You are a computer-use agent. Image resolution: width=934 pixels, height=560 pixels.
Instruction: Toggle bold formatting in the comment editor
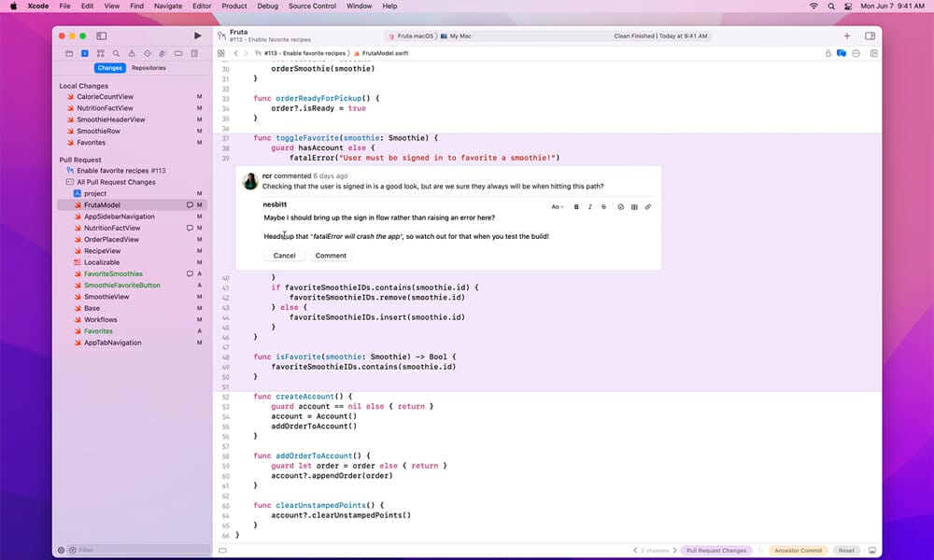pyautogui.click(x=576, y=207)
